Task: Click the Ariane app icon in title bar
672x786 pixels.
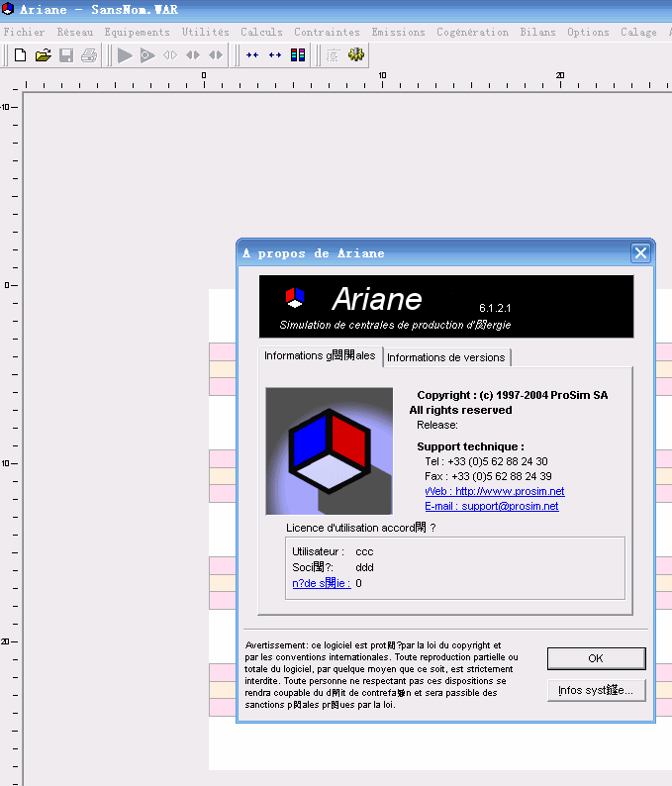Action: pos(8,9)
